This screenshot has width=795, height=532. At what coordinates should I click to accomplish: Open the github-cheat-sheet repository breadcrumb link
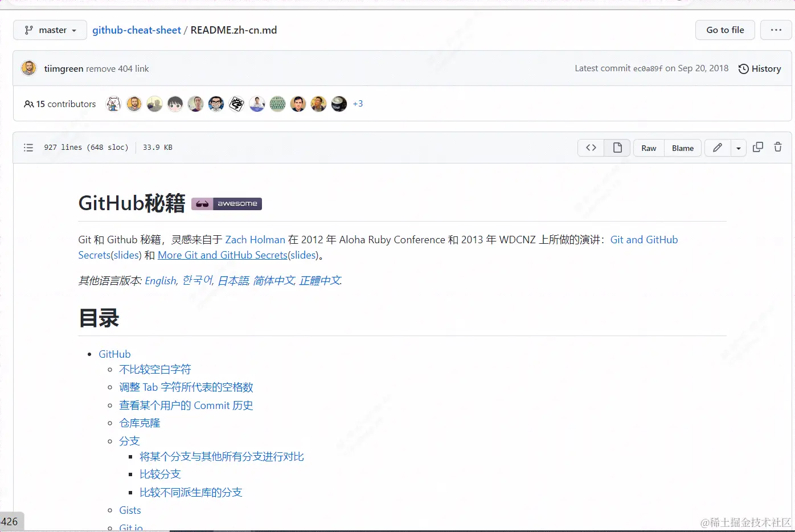[137, 30]
